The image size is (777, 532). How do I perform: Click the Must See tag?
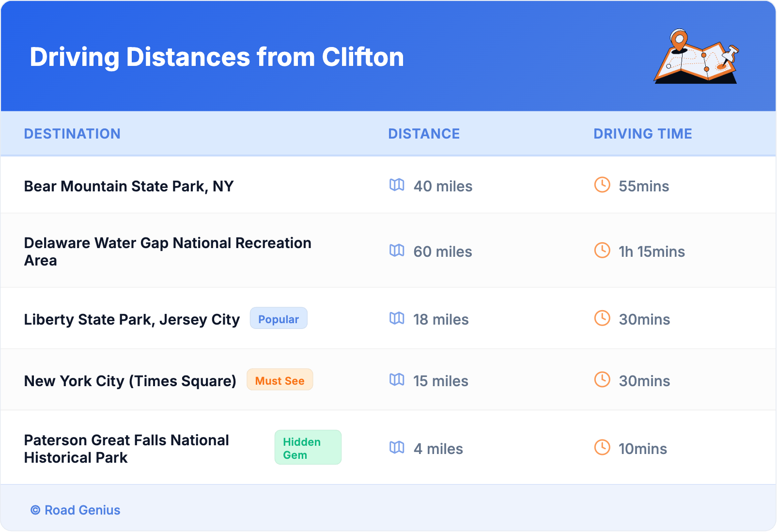(280, 380)
